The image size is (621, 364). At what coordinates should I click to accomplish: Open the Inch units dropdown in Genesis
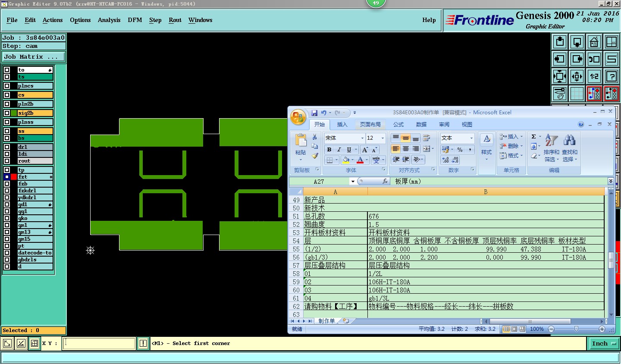click(604, 344)
